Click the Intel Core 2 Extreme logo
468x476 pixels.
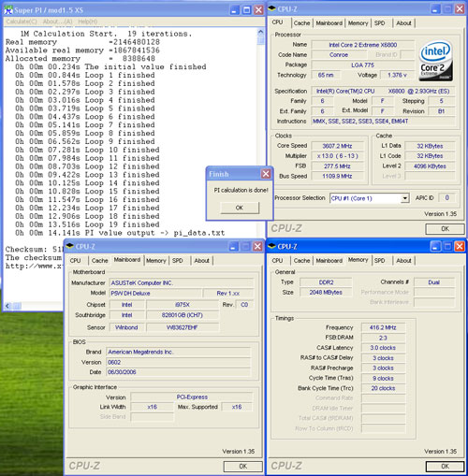point(435,62)
